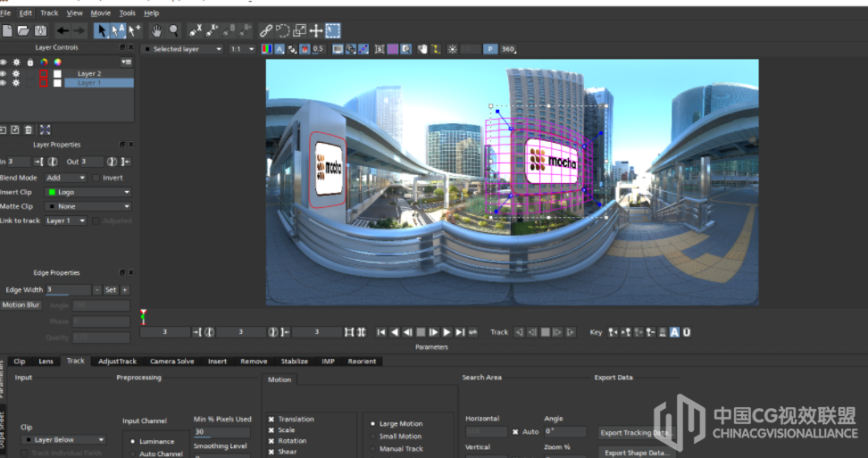Toggle the Shear motion checkbox
Screen dimensions: 868x458
(x=271, y=452)
